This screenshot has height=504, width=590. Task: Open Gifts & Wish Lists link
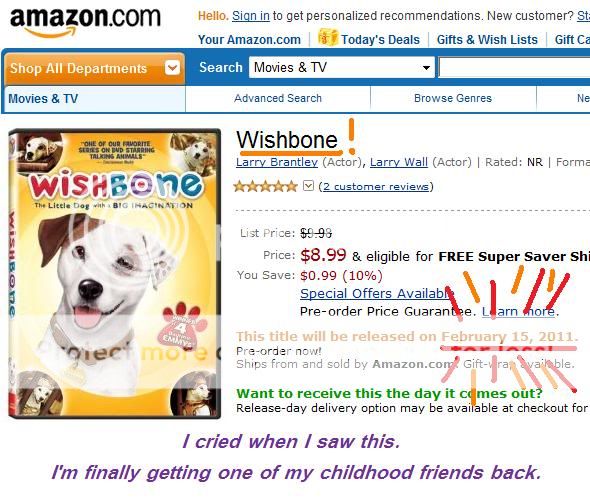pyautogui.click(x=487, y=40)
